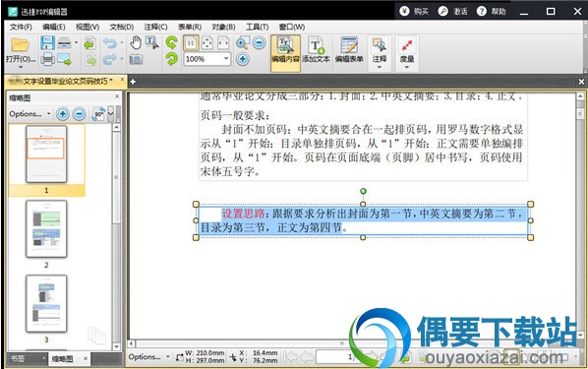Click the page number input field
This screenshot has width=588, height=369.
tap(335, 357)
